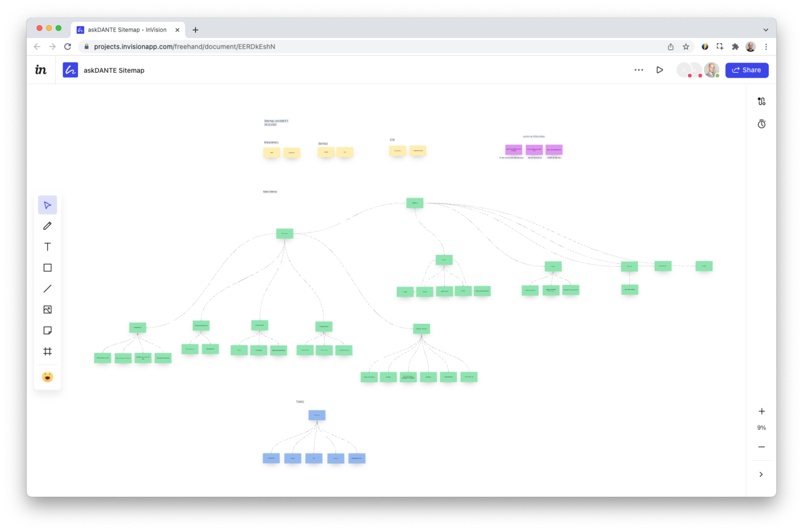Bookmark this page with star icon
The image size is (803, 532).
tap(686, 47)
